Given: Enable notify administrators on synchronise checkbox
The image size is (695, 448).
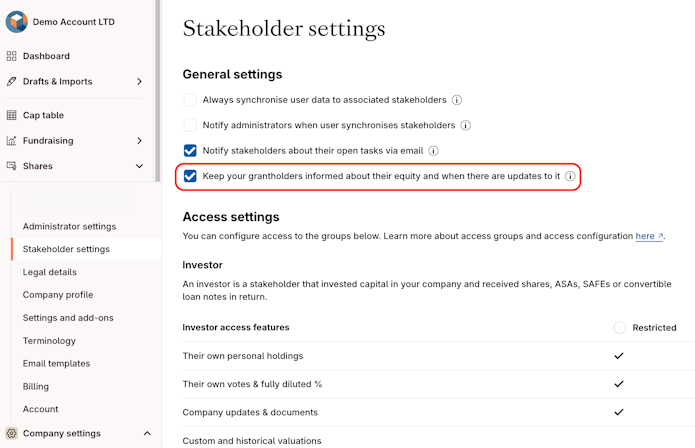Looking at the screenshot, I should point(190,125).
